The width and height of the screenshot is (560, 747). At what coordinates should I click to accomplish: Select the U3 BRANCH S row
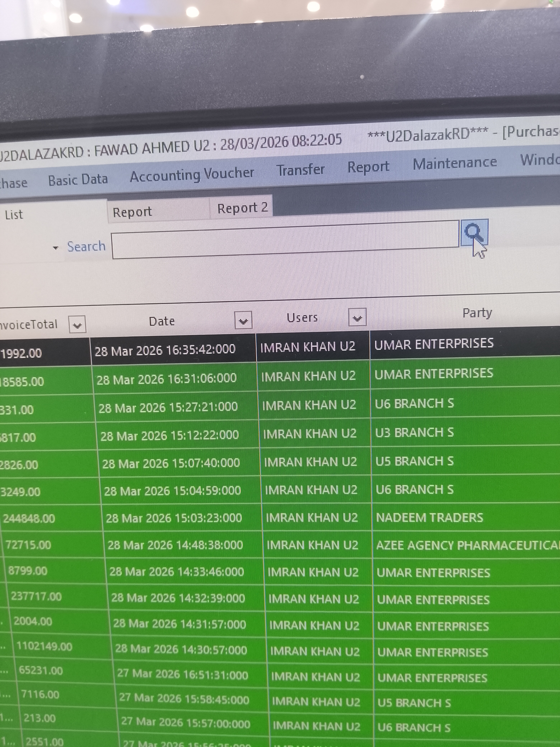(x=280, y=434)
